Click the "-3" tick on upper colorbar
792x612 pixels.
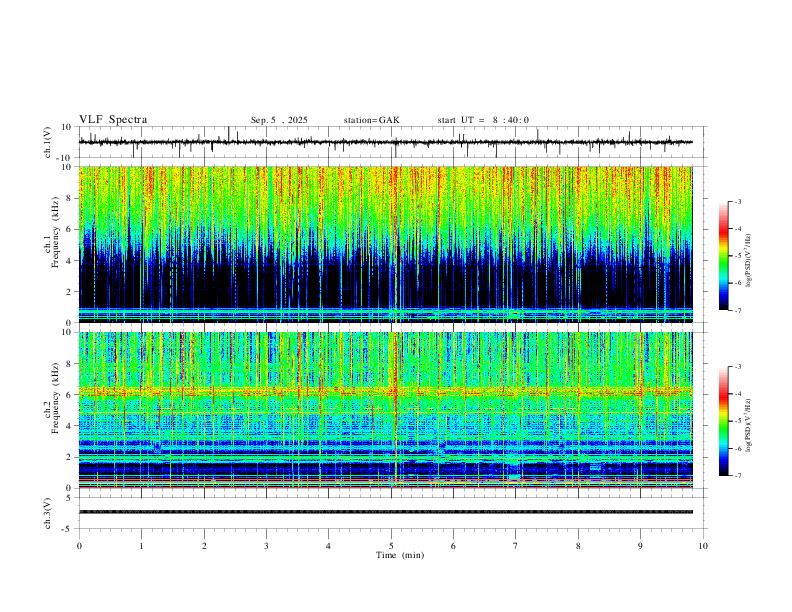coord(737,201)
